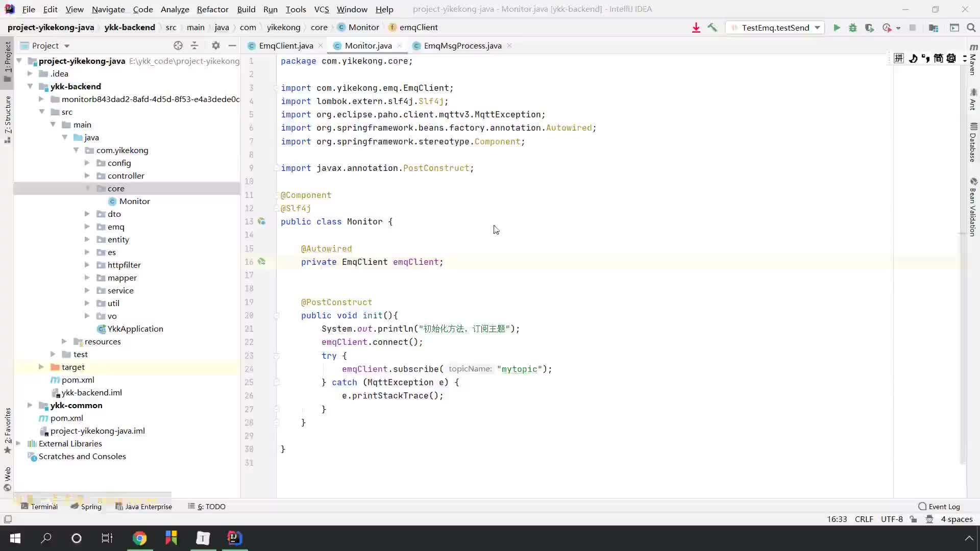This screenshot has width=980, height=551.
Task: Click the Run with Coverage icon
Action: [869, 28]
